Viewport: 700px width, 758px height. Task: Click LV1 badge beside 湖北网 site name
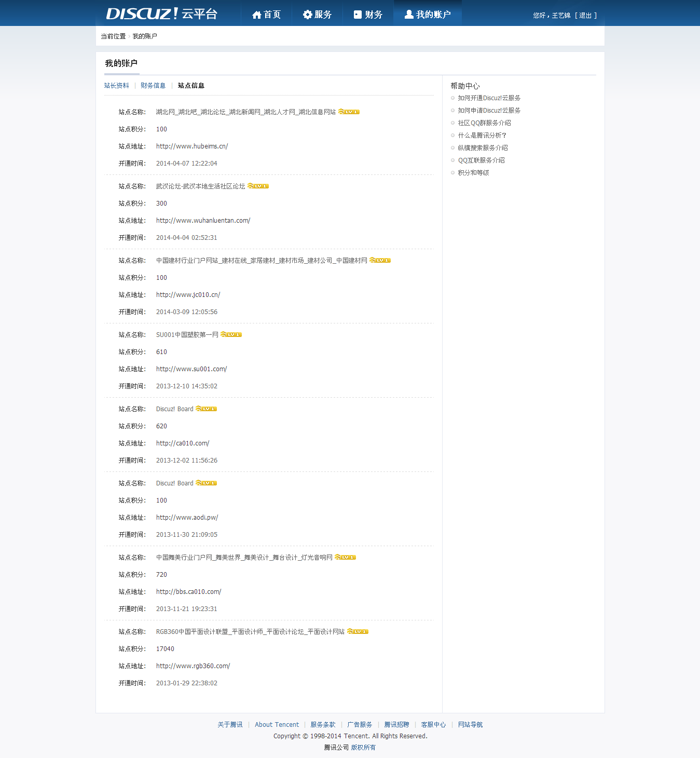(348, 111)
